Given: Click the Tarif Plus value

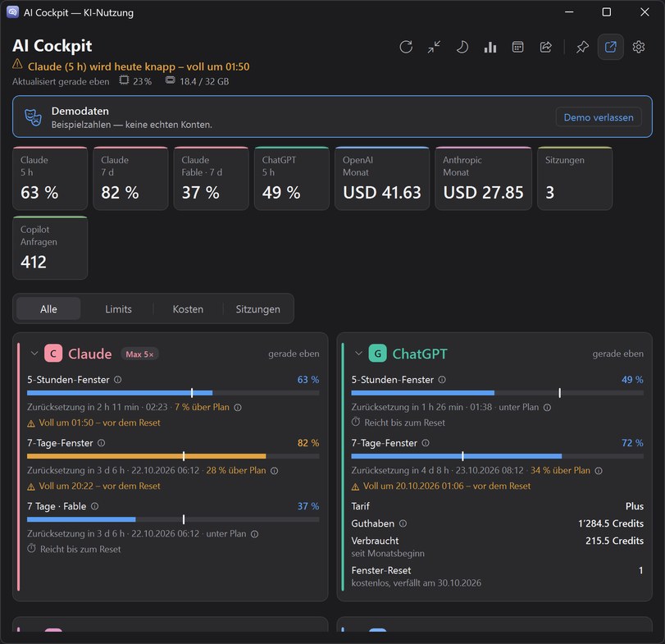Looking at the screenshot, I should pyautogui.click(x=635, y=506).
